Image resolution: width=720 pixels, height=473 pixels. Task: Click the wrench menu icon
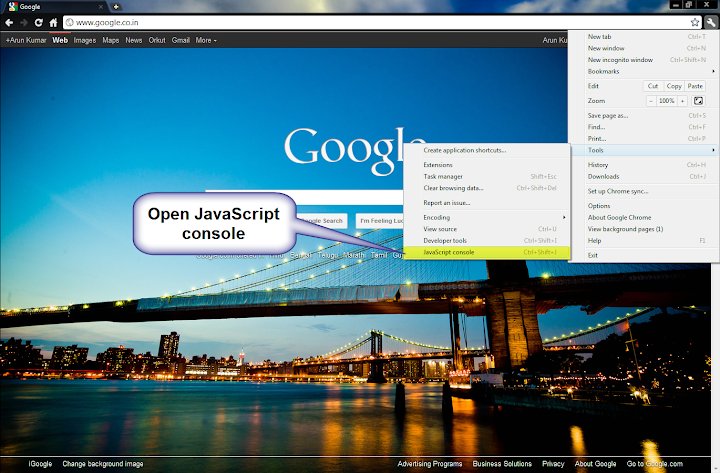coord(711,22)
